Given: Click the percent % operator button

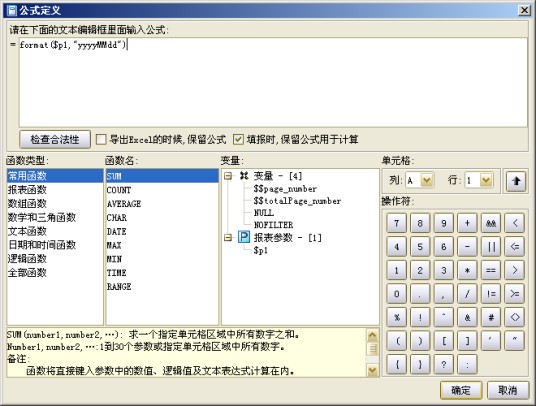Looking at the screenshot, I should click(x=397, y=317).
